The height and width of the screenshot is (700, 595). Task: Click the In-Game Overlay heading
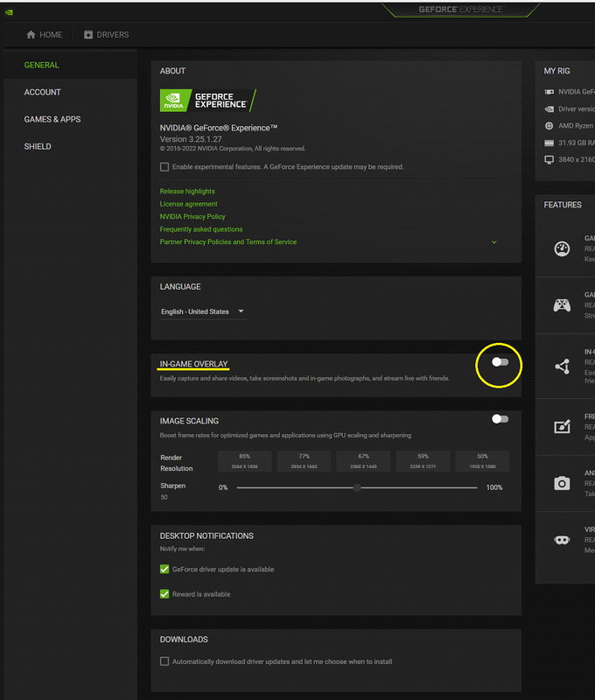(x=193, y=364)
